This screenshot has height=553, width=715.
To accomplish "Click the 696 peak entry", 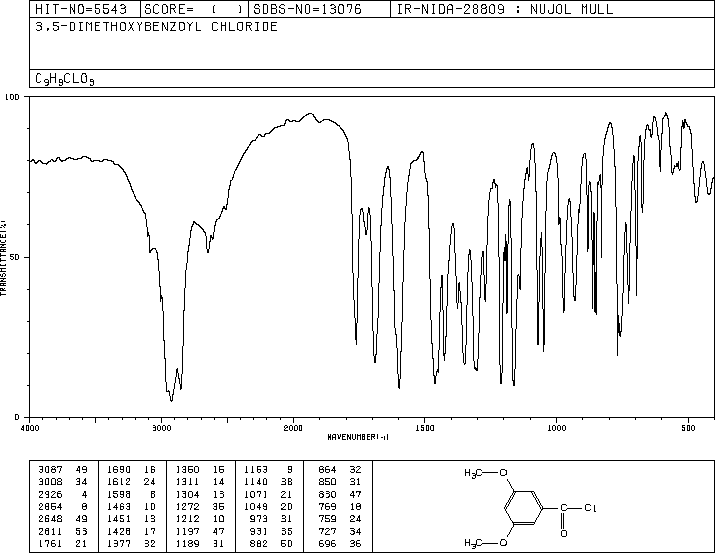I will coord(340,544).
